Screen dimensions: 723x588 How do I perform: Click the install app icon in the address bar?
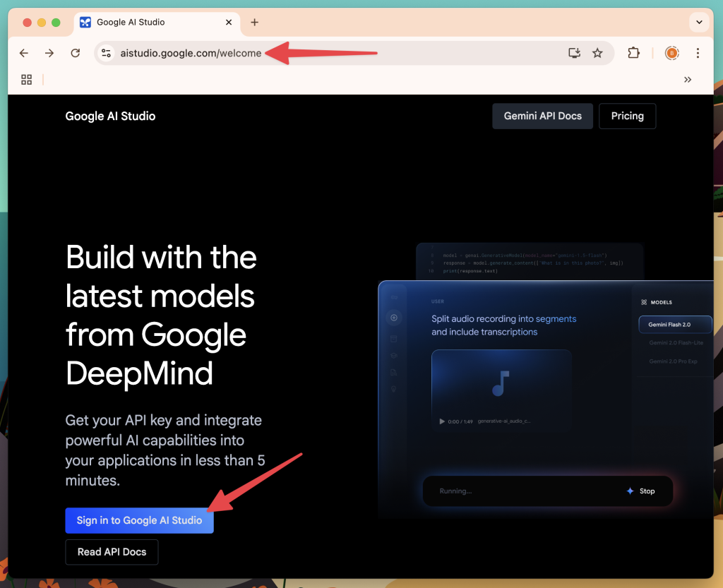coord(574,53)
